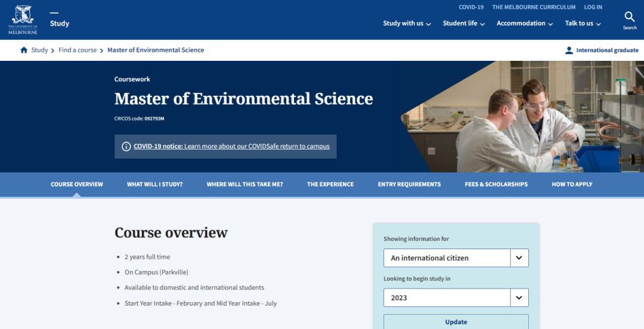Expand the Study with us menu
This screenshot has height=329, width=644.
click(x=407, y=24)
